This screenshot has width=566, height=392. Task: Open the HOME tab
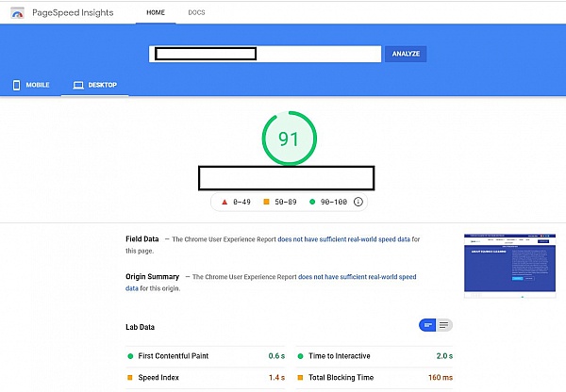click(156, 12)
